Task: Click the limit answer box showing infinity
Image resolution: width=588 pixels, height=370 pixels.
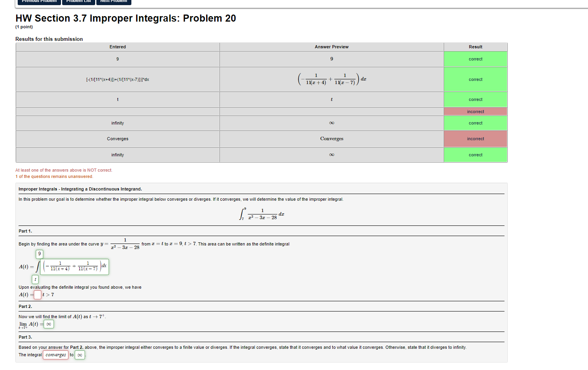Action: (x=48, y=324)
